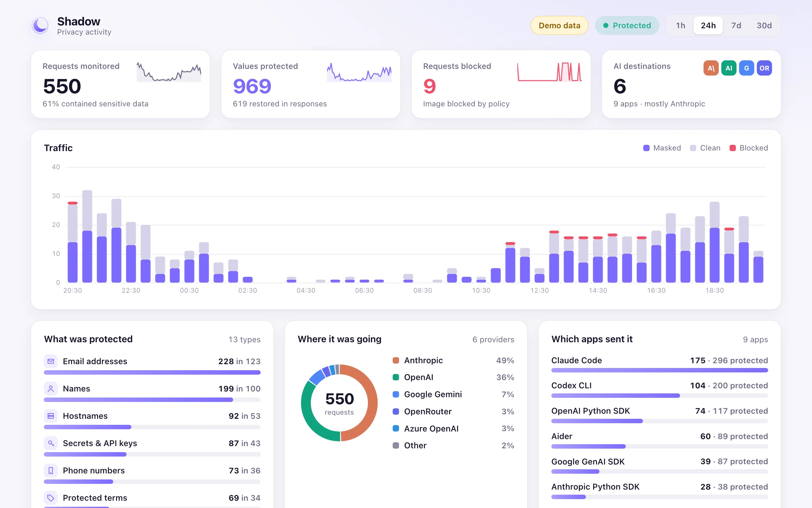This screenshot has width=812, height=508.
Task: Click the Requests monitored sparkline chart
Action: 169,72
